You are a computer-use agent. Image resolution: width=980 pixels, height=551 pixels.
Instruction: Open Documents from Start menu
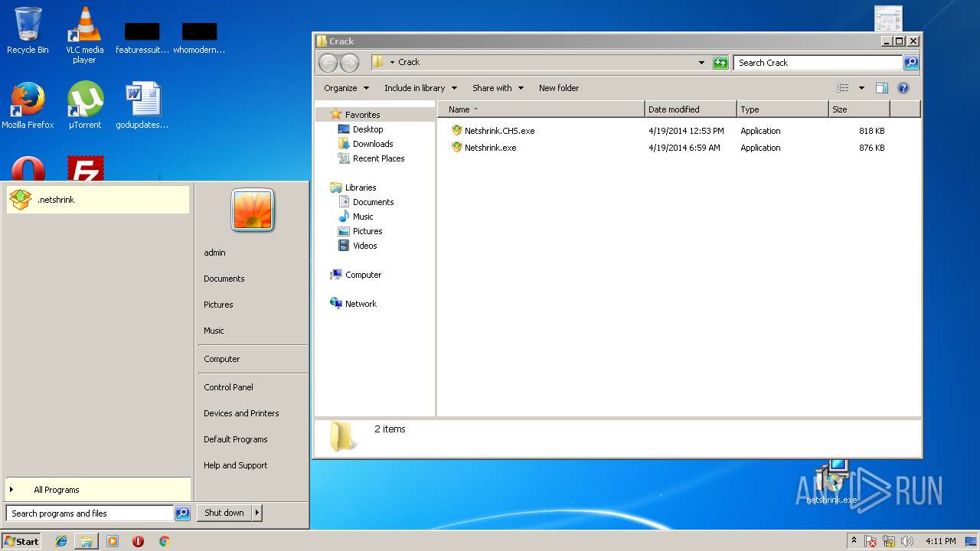click(x=224, y=279)
